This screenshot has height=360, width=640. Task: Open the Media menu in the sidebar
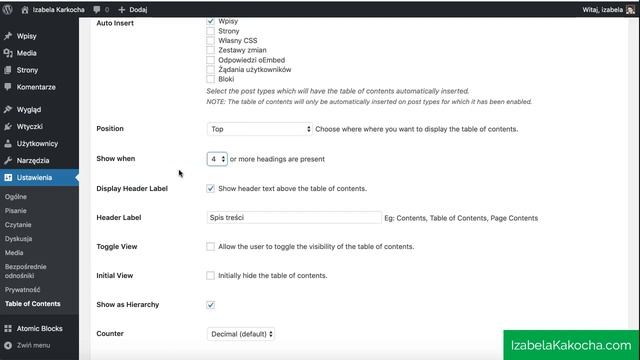coord(27,53)
